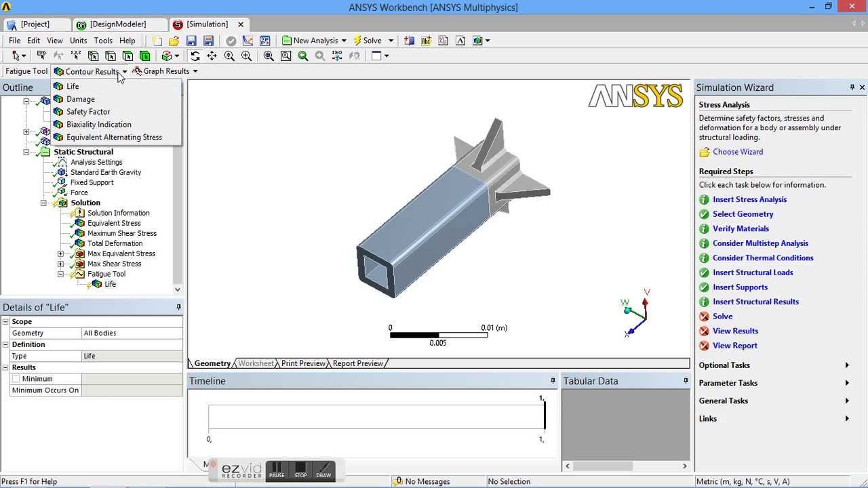The width and height of the screenshot is (868, 488).
Task: Open the Tools menu
Action: click(103, 41)
